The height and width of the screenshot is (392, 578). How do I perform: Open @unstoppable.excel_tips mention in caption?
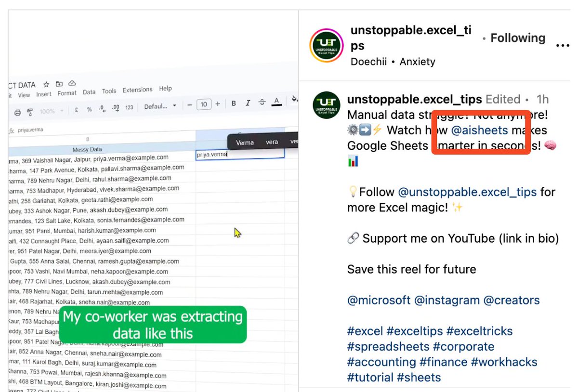(467, 192)
